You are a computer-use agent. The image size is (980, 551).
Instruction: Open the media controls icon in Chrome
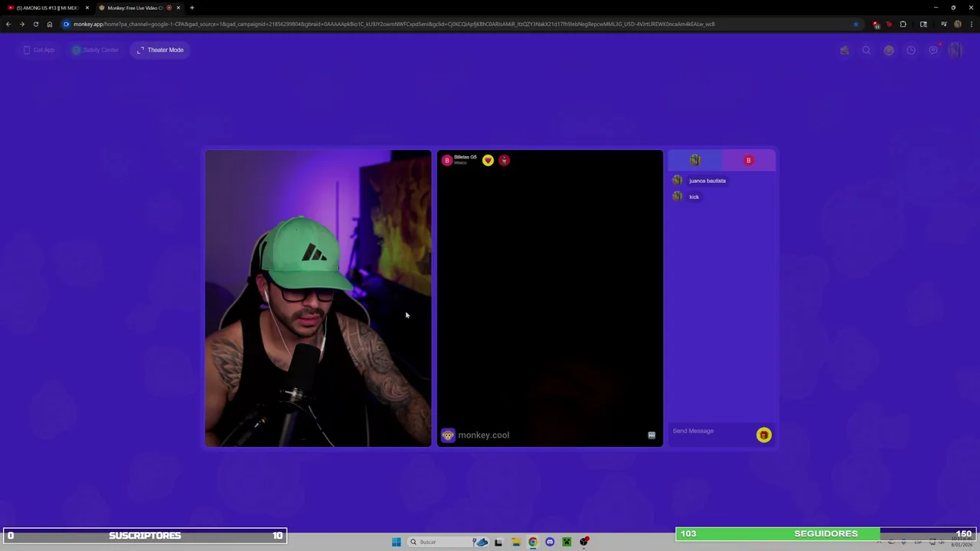pos(944,24)
